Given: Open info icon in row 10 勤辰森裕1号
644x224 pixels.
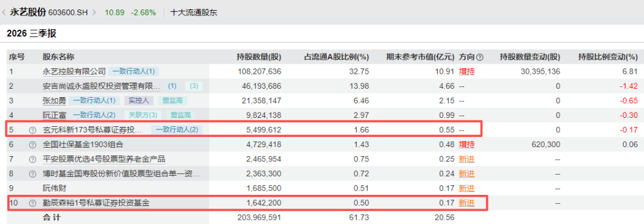Looking at the screenshot, I should [32, 203].
